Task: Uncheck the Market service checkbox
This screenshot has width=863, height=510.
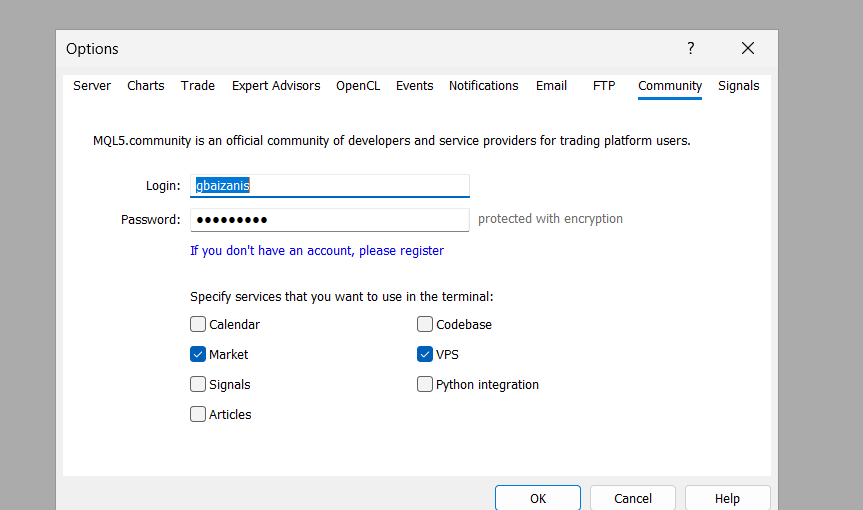Action: click(x=198, y=354)
